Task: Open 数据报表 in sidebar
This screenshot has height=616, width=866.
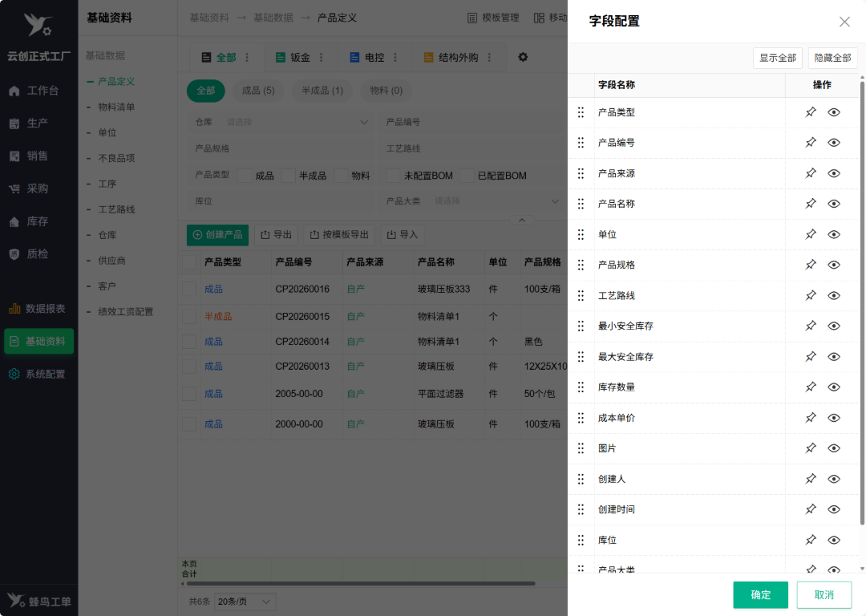Action: [38, 309]
